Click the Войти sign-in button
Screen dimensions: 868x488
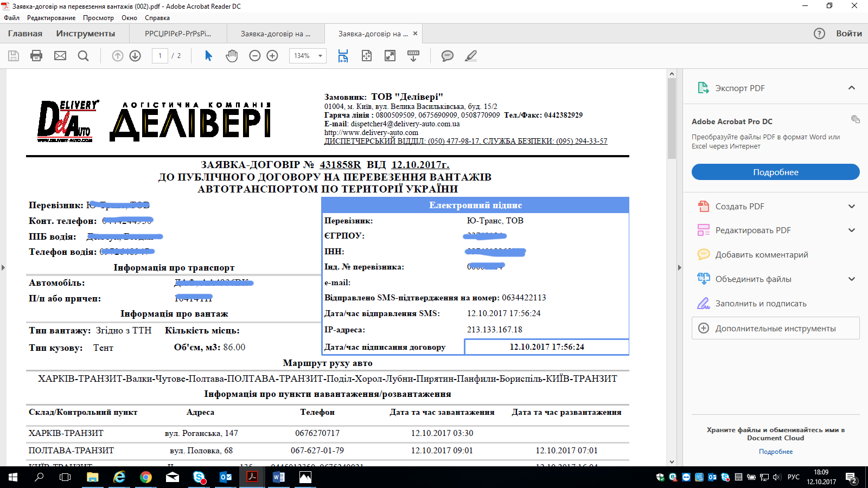[x=849, y=34]
